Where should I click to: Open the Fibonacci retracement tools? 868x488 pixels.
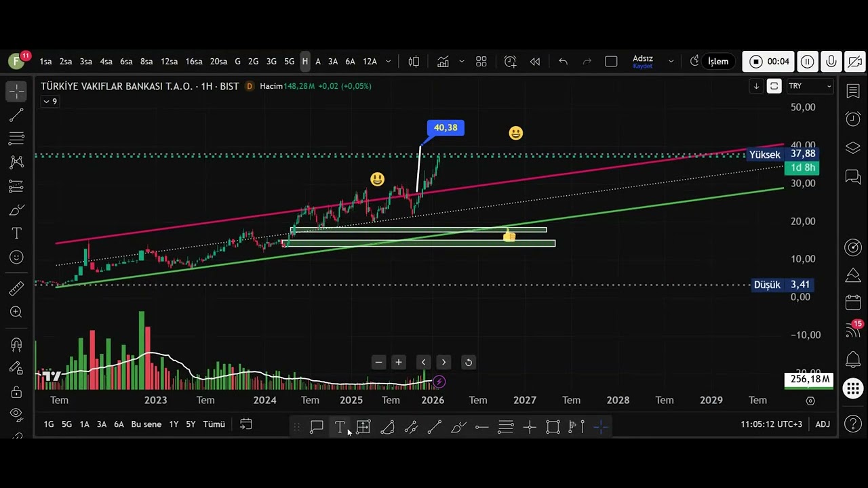pos(16,139)
